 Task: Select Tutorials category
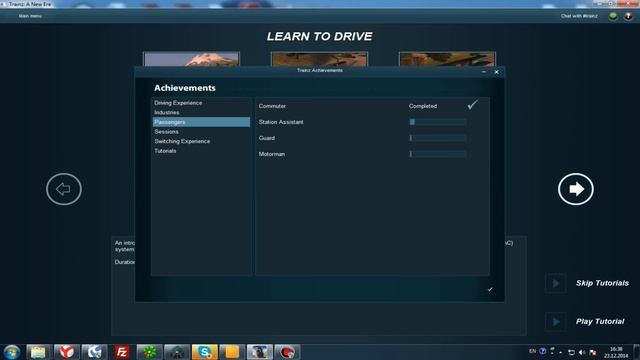[x=201, y=151]
